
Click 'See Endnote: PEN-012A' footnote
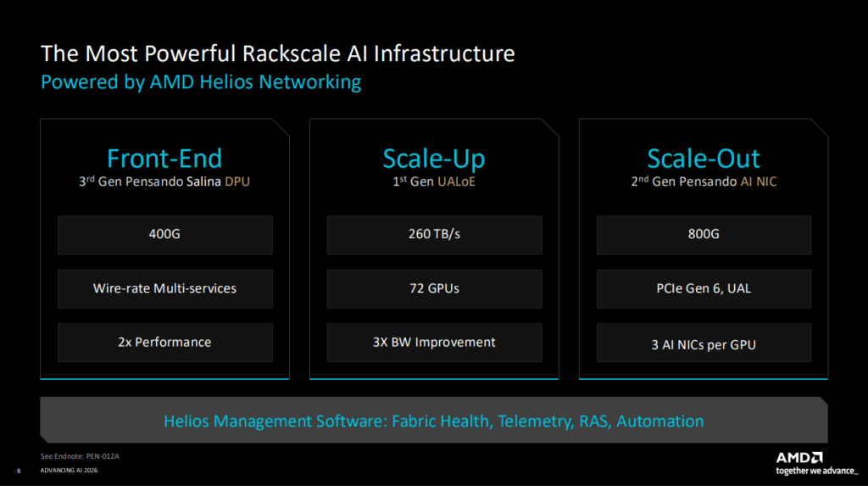80,456
